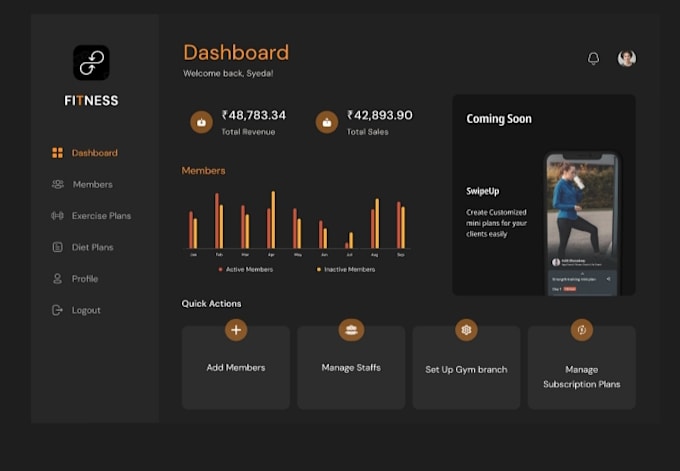Open notifications via the bell icon
Image resolution: width=680 pixels, height=471 pixels.
click(593, 58)
